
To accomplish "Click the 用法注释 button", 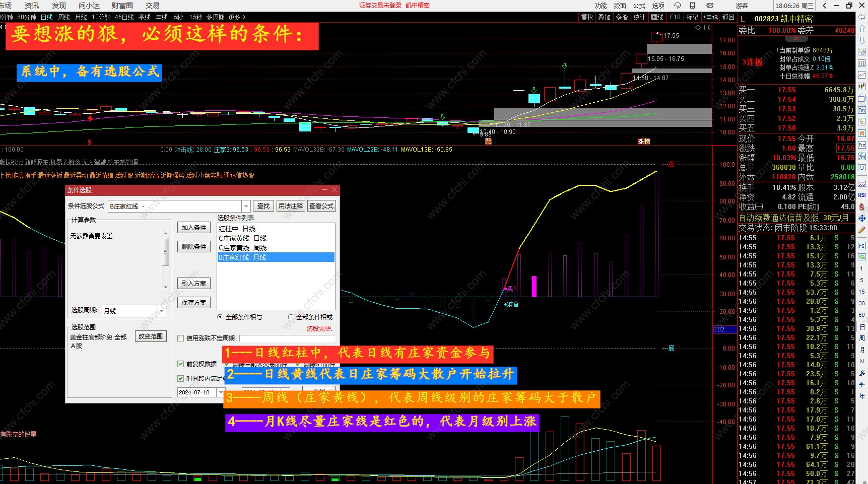I will [x=291, y=206].
